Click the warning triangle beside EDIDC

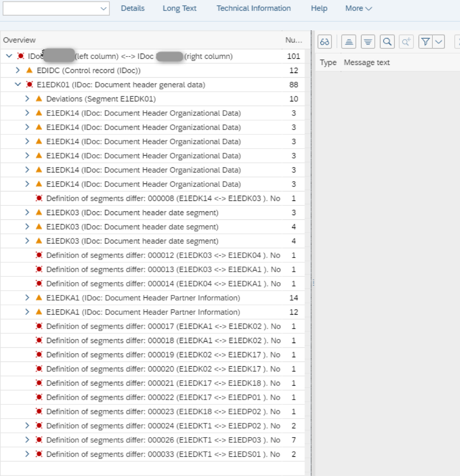click(x=29, y=70)
